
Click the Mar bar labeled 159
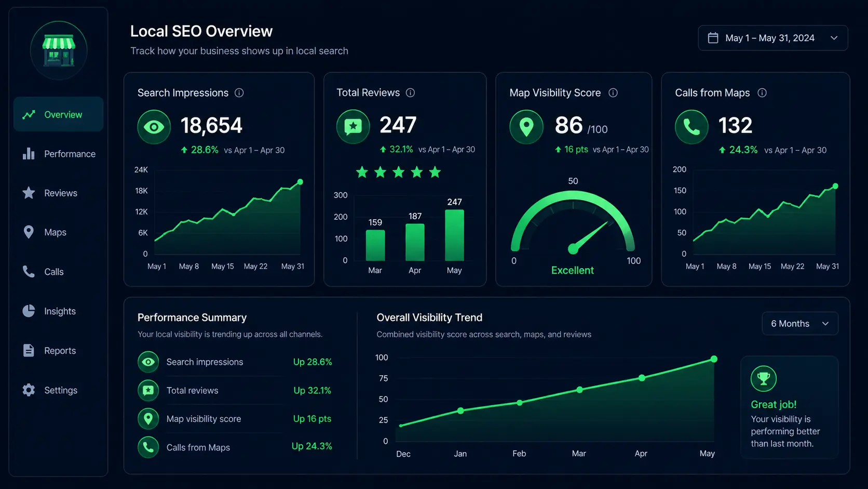tap(375, 245)
